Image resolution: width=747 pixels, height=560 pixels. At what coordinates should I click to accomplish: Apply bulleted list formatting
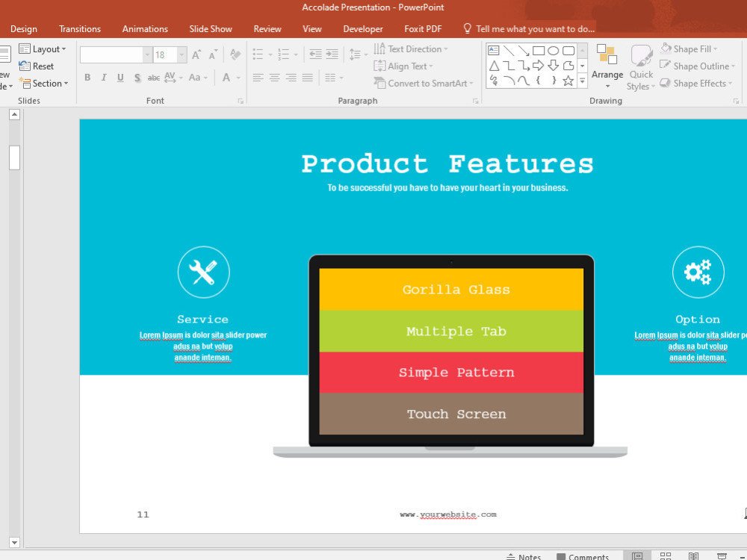258,54
